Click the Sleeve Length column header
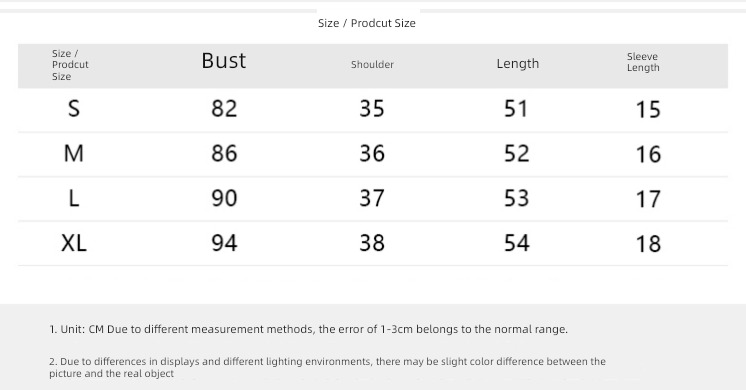Image resolution: width=746 pixels, height=390 pixels. (x=643, y=62)
